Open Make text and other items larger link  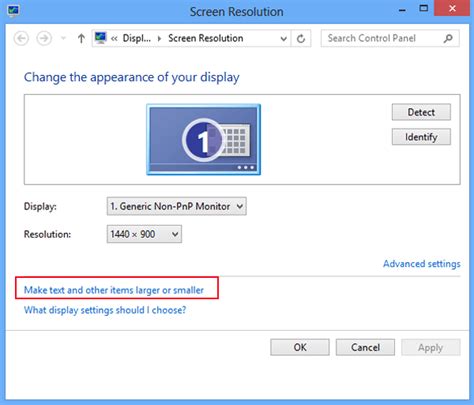coord(114,290)
